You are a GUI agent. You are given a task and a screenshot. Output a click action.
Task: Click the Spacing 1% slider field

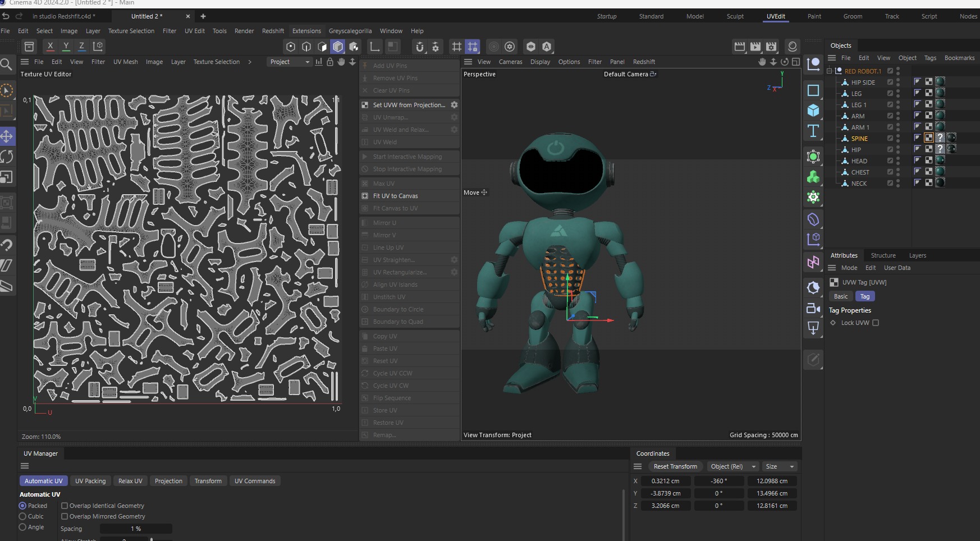coord(136,529)
